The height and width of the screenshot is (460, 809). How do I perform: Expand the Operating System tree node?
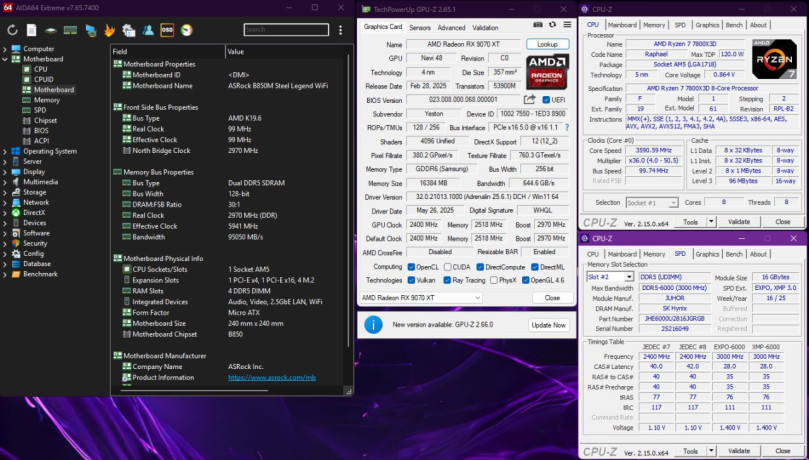pyautogui.click(x=5, y=151)
